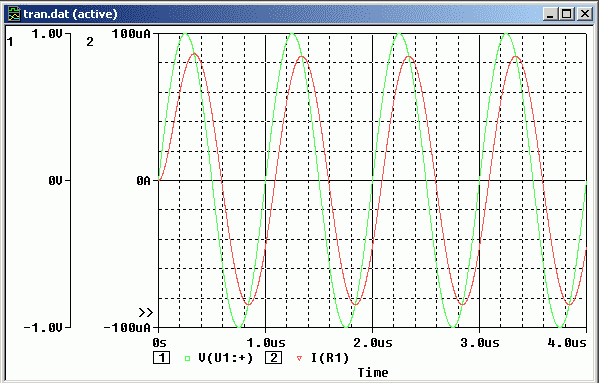Viewport: 599px width, 383px height.
Task: Click the axis number 1 at top left
Action: 10,42
